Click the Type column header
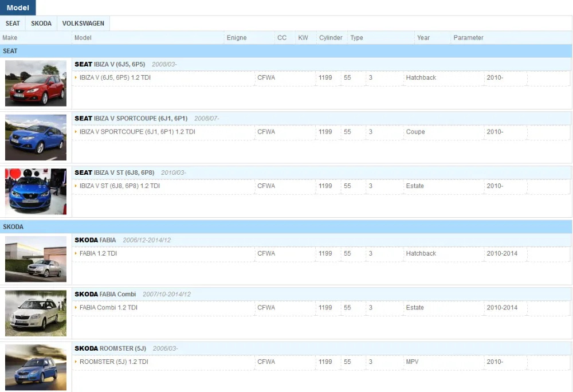 [x=356, y=38]
